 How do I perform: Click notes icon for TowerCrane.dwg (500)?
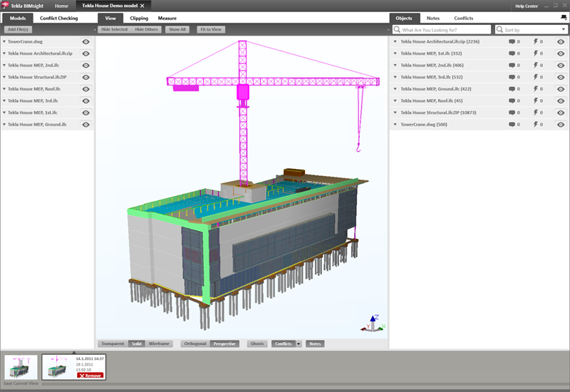point(512,124)
